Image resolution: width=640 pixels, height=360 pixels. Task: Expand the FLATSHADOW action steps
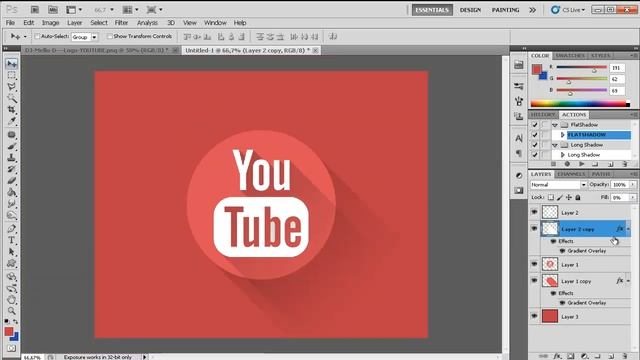[x=563, y=135]
